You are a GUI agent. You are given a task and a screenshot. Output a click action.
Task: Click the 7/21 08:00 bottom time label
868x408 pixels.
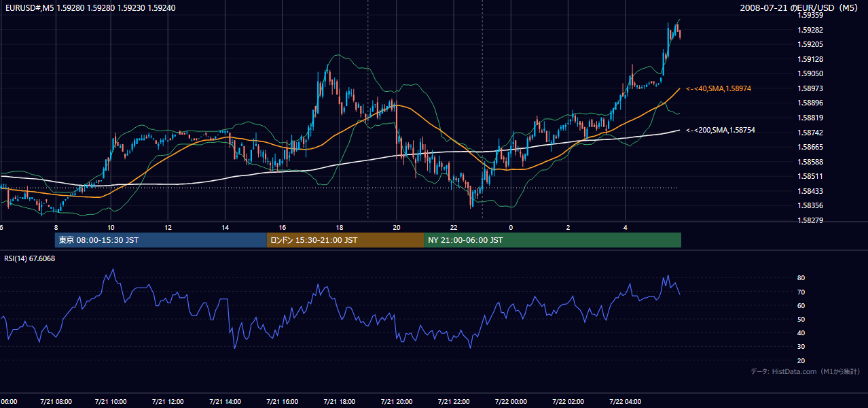click(x=56, y=402)
